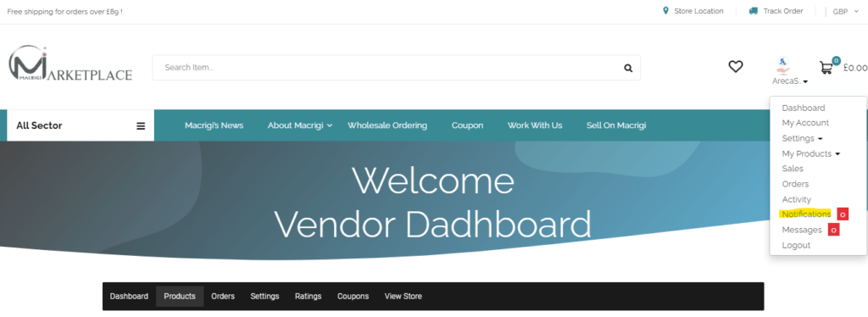The height and width of the screenshot is (317, 868).
Task: Click the Sell On Macrigi link
Action: [616, 125]
